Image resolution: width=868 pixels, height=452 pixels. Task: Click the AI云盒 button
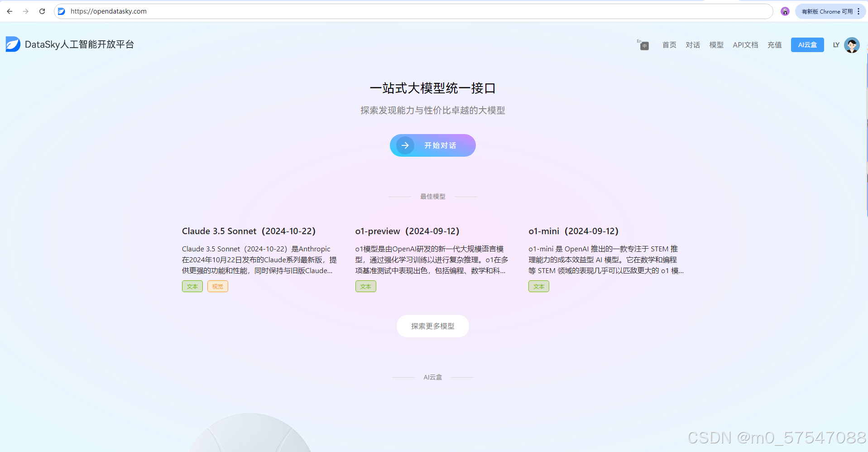(807, 45)
